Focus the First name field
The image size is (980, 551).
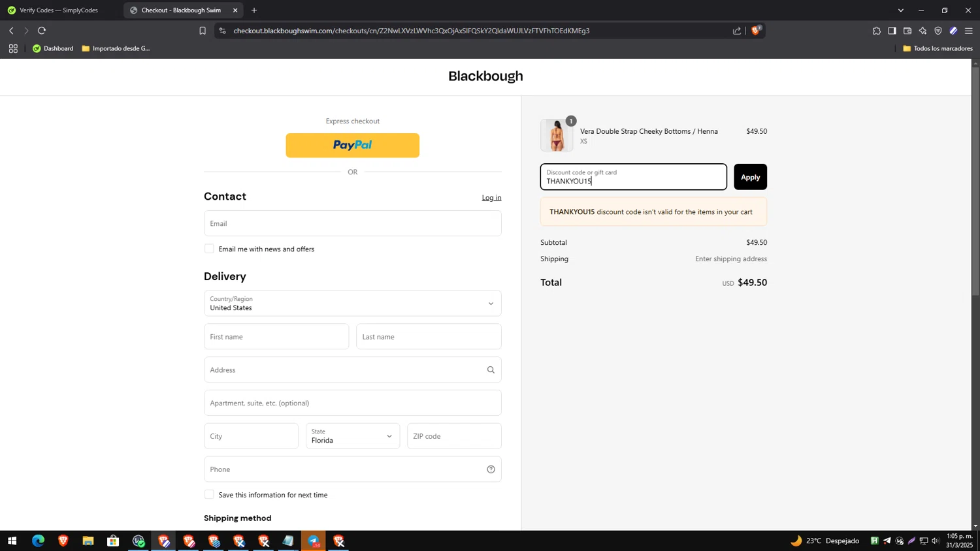[276, 337]
